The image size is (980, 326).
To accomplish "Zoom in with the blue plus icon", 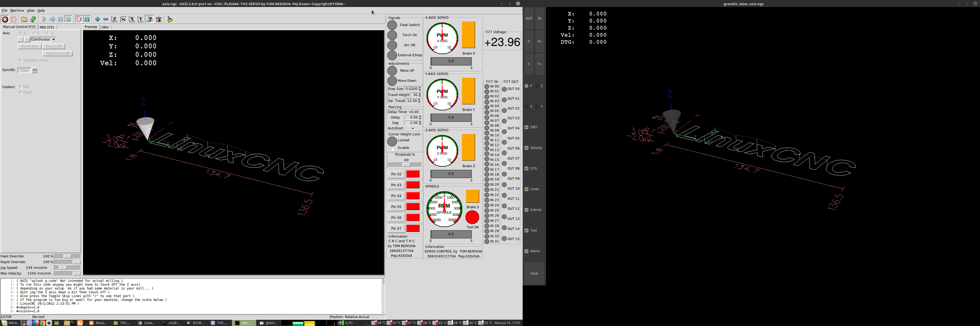I will (98, 19).
